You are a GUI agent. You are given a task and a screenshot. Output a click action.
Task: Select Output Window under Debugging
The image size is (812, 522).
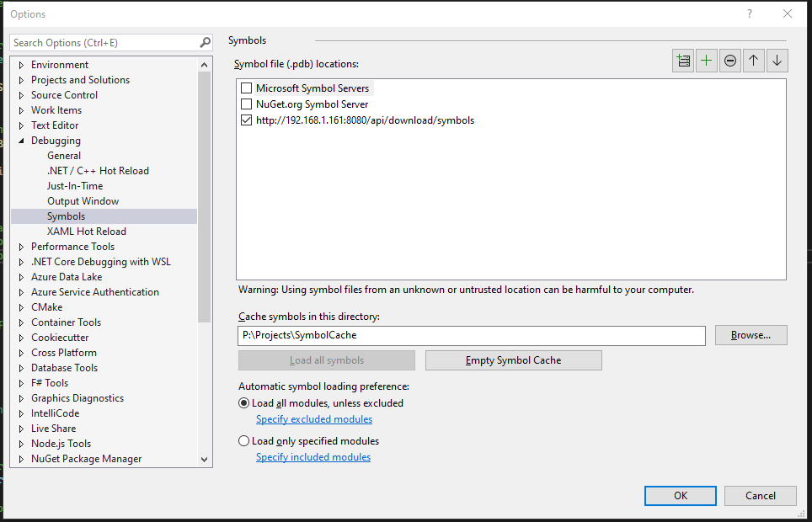(x=83, y=201)
